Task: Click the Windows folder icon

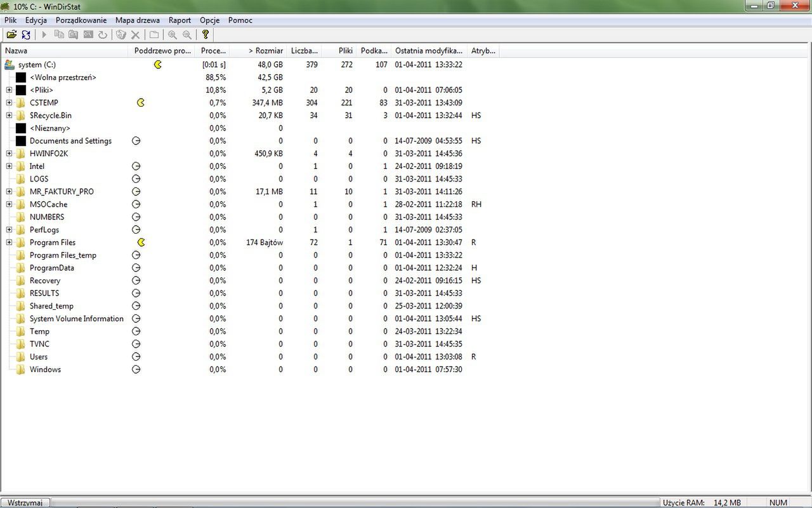Action: pos(21,369)
